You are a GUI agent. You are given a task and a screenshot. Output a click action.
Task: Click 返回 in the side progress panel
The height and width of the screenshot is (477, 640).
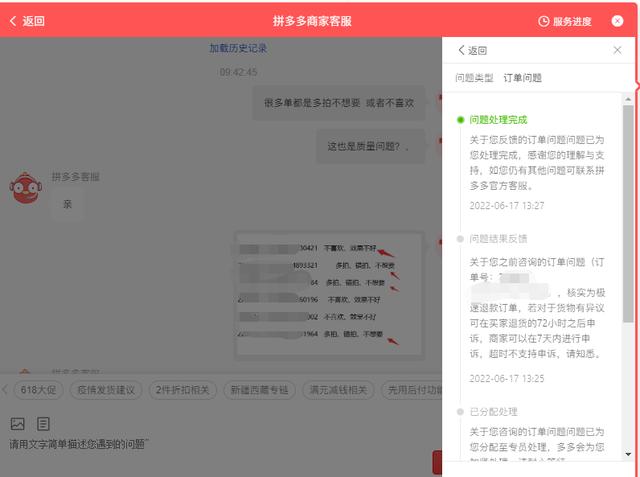pyautogui.click(x=473, y=50)
